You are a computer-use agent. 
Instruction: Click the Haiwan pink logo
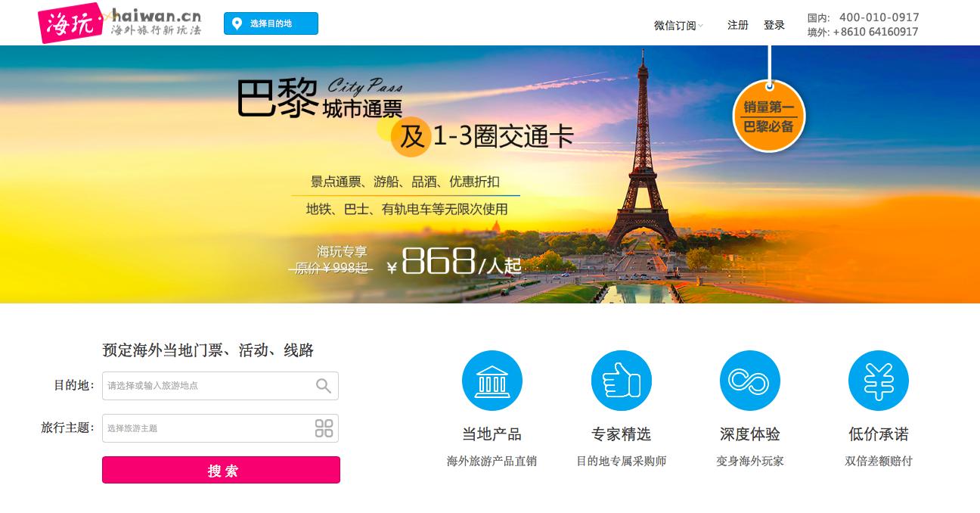coord(70,22)
